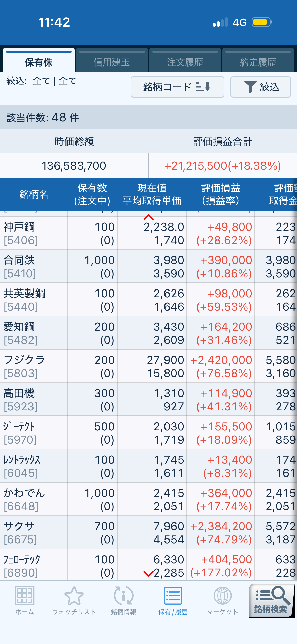Open the stock search magnifier button

(x=271, y=600)
